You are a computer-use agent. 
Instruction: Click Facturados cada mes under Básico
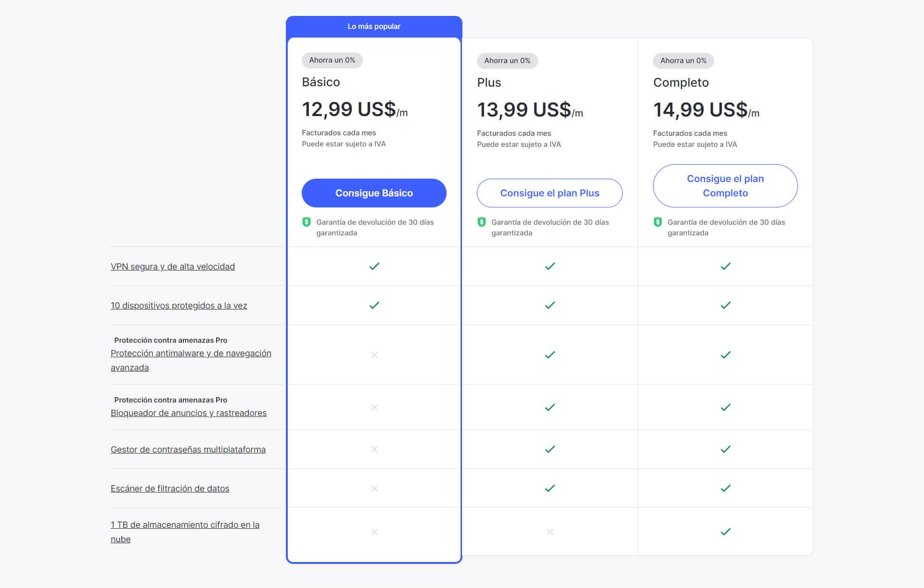[339, 133]
